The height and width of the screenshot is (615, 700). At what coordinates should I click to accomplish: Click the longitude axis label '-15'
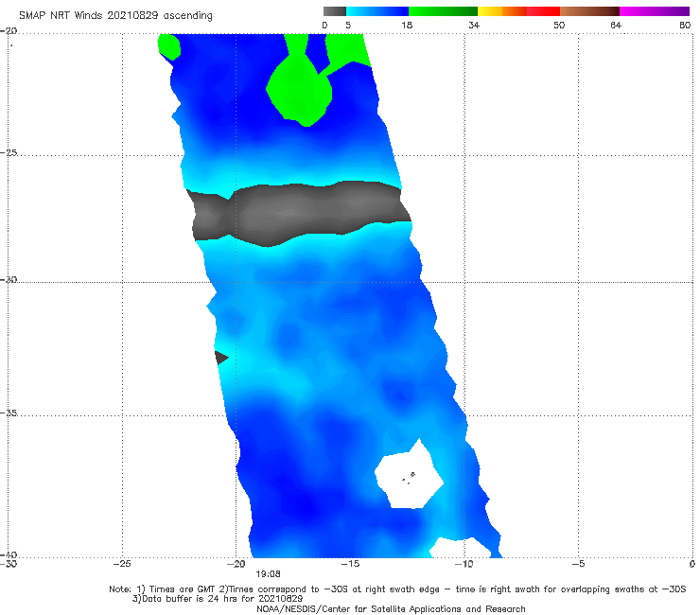coord(350,564)
